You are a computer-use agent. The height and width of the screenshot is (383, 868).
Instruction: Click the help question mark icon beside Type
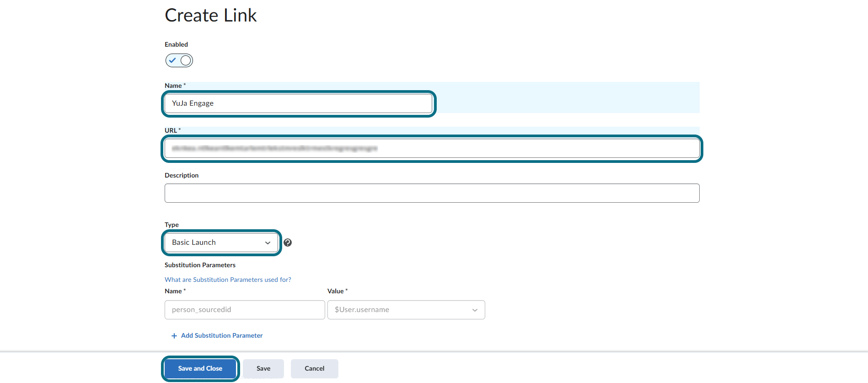click(x=288, y=243)
